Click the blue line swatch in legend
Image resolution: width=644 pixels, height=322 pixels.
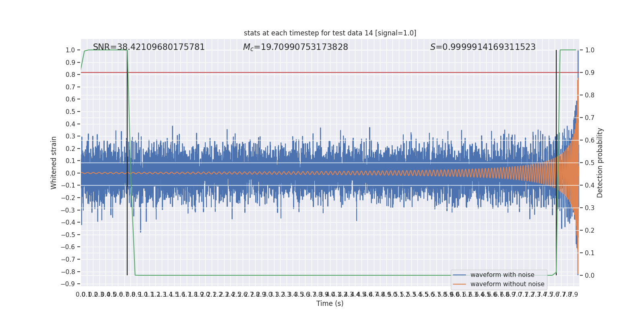point(459,275)
